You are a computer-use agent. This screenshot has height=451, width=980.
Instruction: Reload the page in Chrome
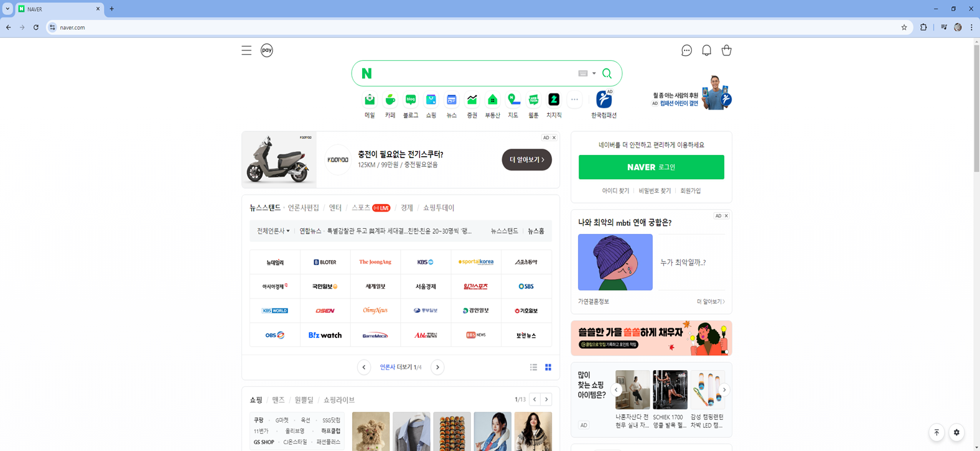point(36,27)
